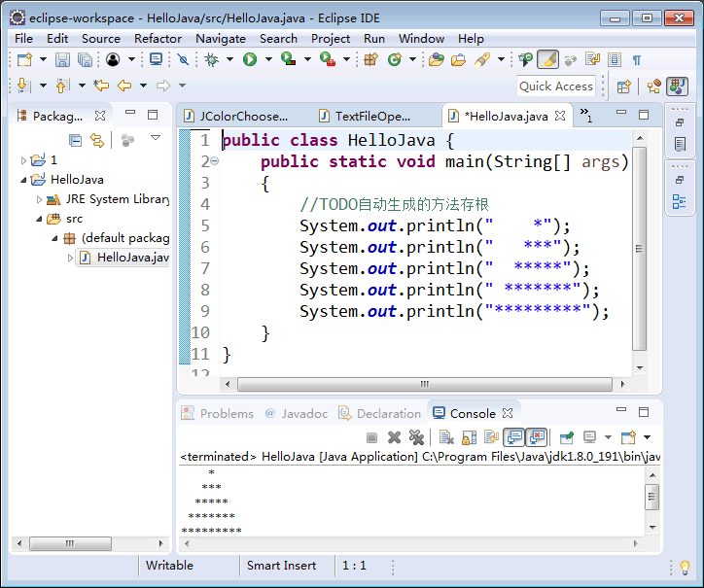Open Package Explorer view menu dropdown
This screenshot has width=704, height=588.
click(155, 139)
